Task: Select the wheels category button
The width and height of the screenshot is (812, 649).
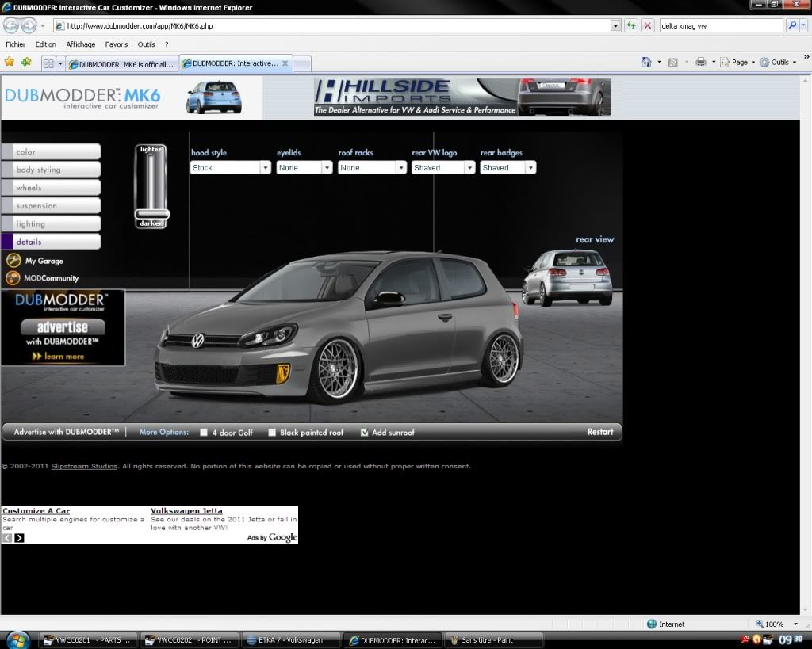Action: click(52, 187)
